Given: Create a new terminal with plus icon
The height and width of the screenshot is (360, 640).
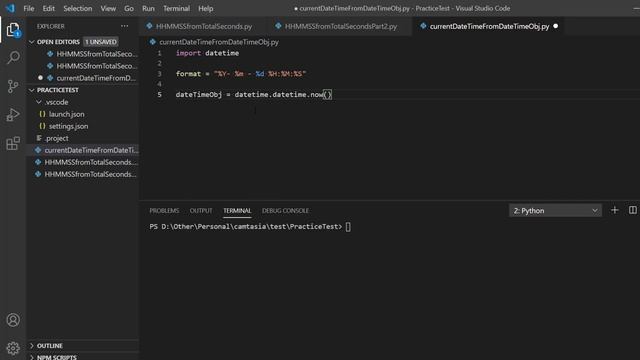Looking at the screenshot, I should (x=615, y=210).
